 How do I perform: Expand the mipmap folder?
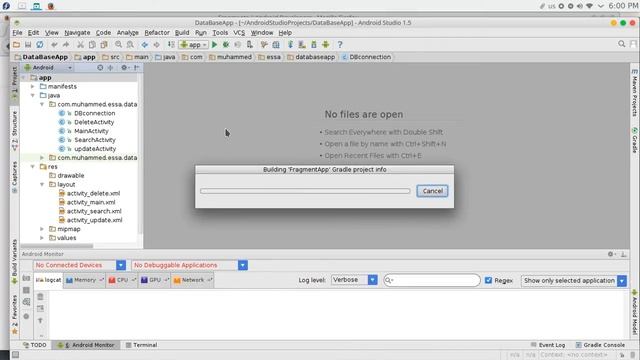tap(42, 229)
